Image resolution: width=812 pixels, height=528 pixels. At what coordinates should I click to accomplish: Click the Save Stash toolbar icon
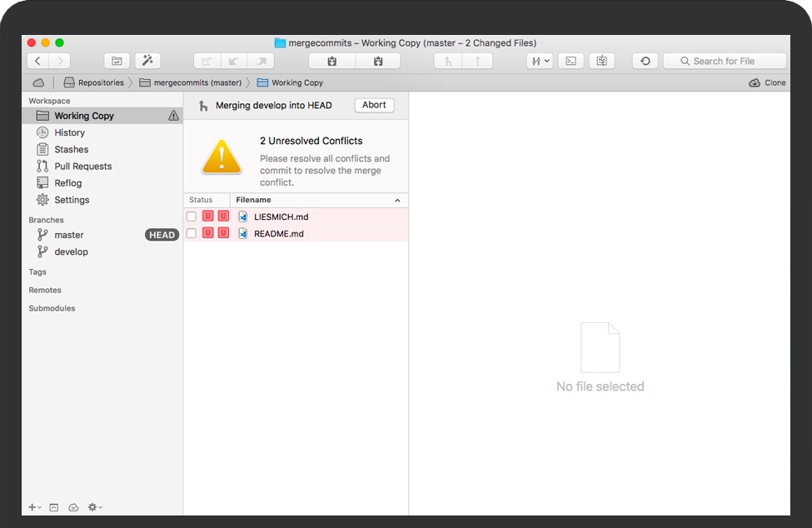tap(331, 61)
